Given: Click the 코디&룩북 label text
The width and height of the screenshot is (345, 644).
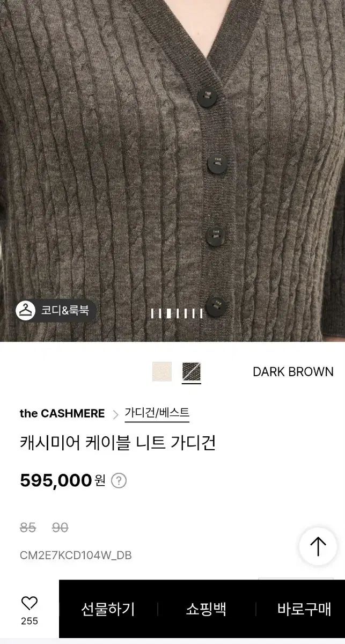Looking at the screenshot, I should (x=65, y=310).
